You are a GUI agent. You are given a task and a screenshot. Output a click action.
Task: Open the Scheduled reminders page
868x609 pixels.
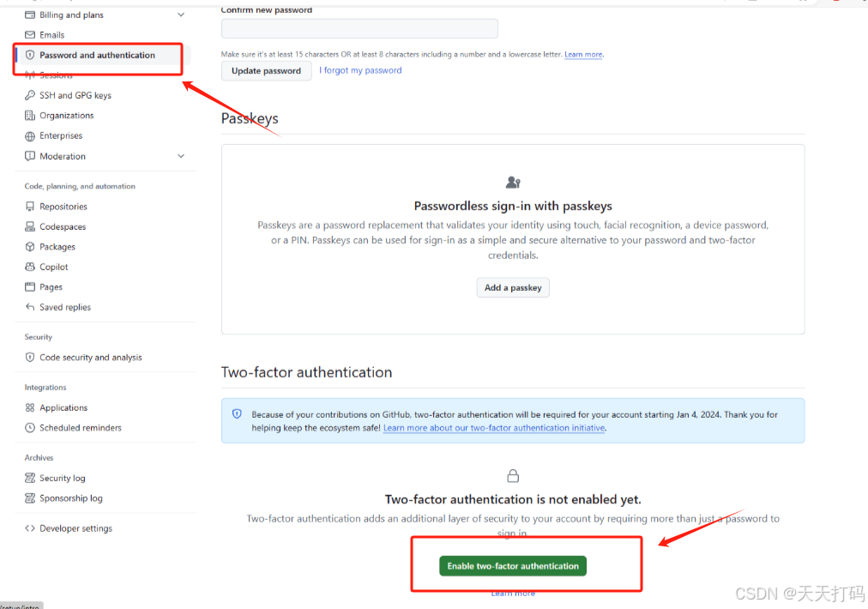78,427
